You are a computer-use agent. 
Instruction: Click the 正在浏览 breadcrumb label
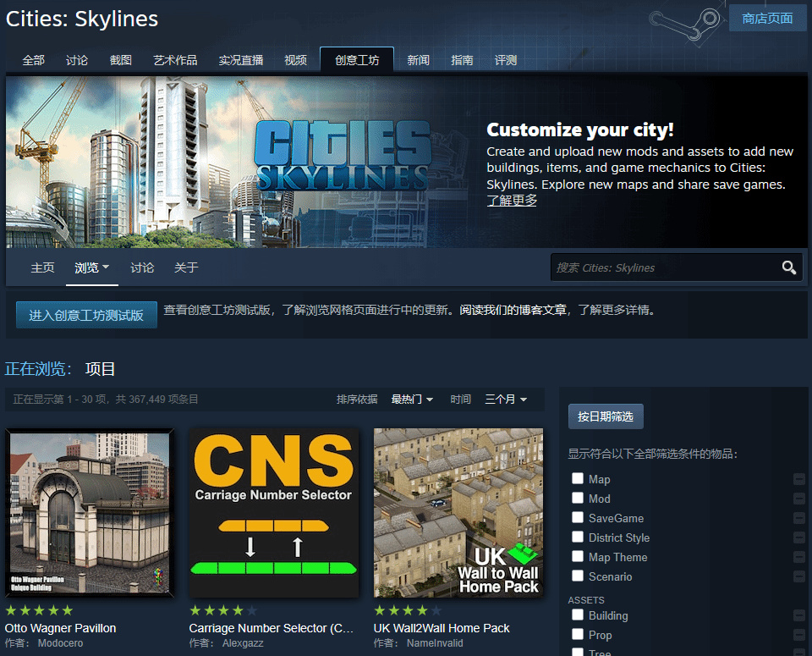click(x=38, y=369)
